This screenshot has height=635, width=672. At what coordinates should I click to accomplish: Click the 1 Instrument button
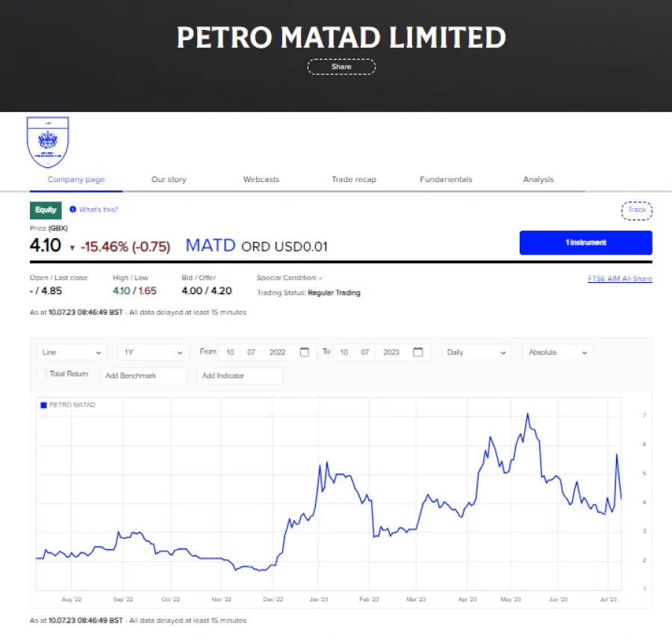pos(585,243)
